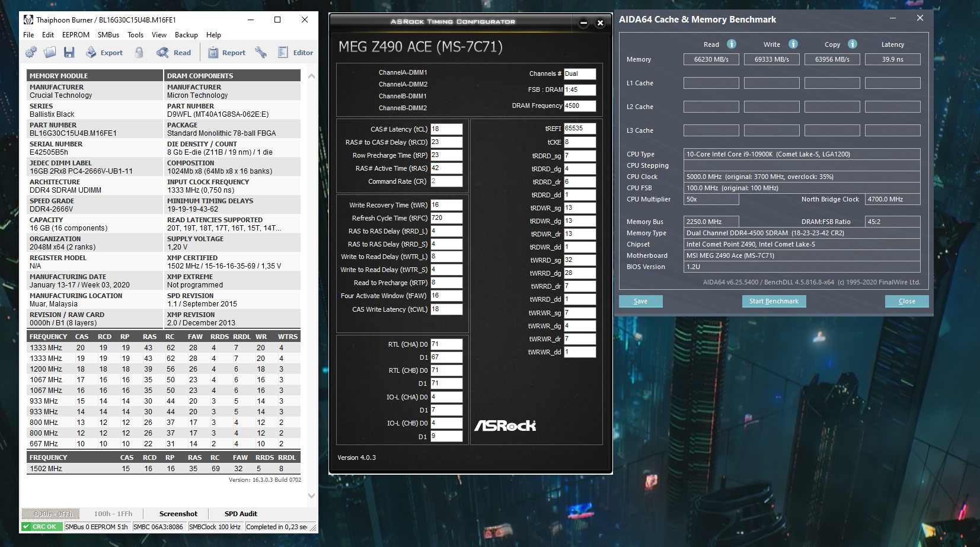This screenshot has width=980, height=547.
Task: Click the 'Micron Technology' manufacturer text
Action: tap(197, 95)
